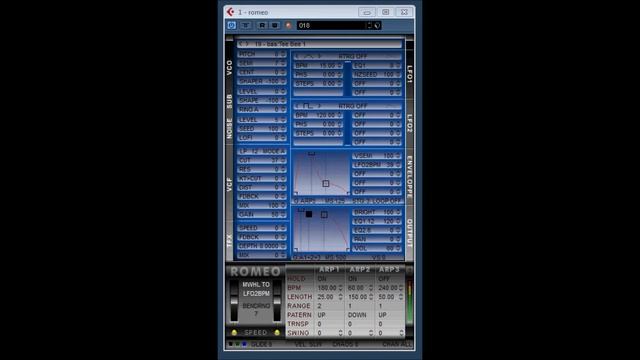Click ARP1 BPM 180.00 stepper
Screen dimensions: 640x360
pos(340,288)
